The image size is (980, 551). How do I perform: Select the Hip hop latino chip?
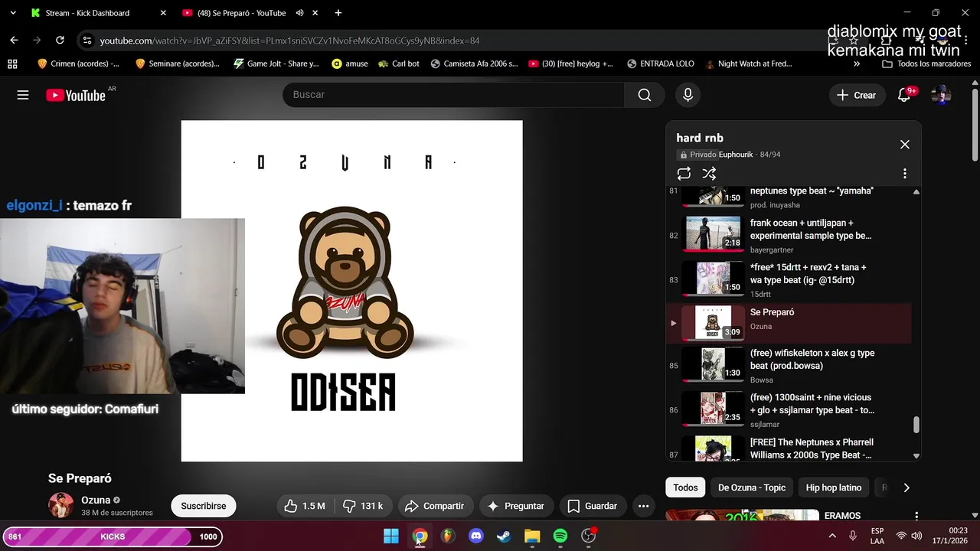point(833,487)
